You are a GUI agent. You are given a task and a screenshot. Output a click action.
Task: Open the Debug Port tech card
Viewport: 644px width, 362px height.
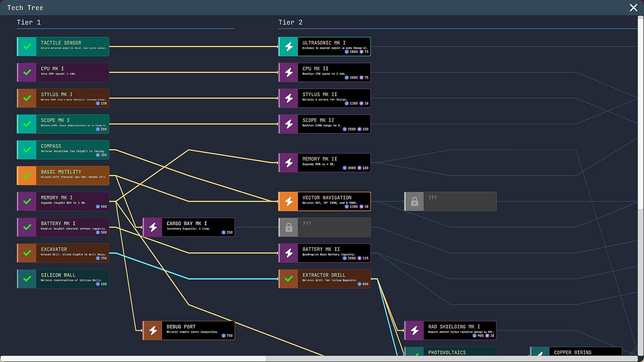[189, 330]
